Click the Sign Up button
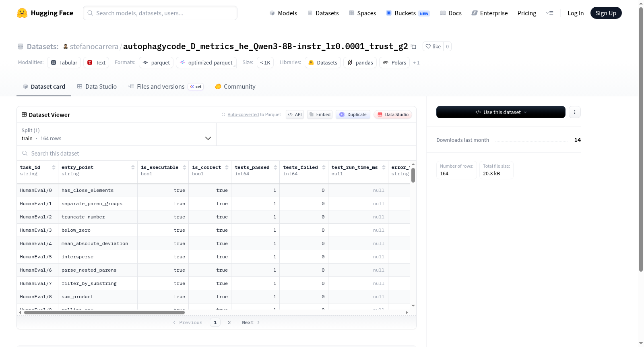The image size is (644, 347). click(606, 13)
